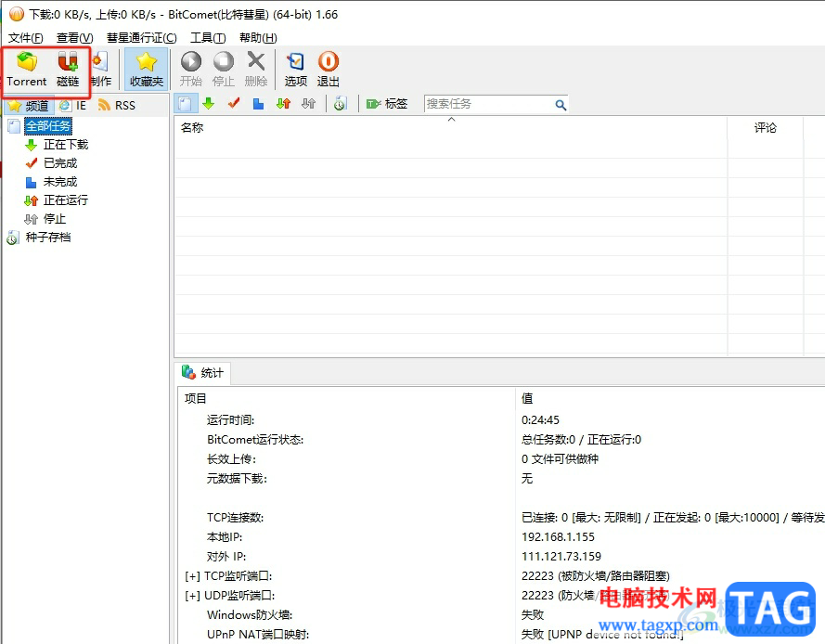Stop the selected task (停止)

223,70
